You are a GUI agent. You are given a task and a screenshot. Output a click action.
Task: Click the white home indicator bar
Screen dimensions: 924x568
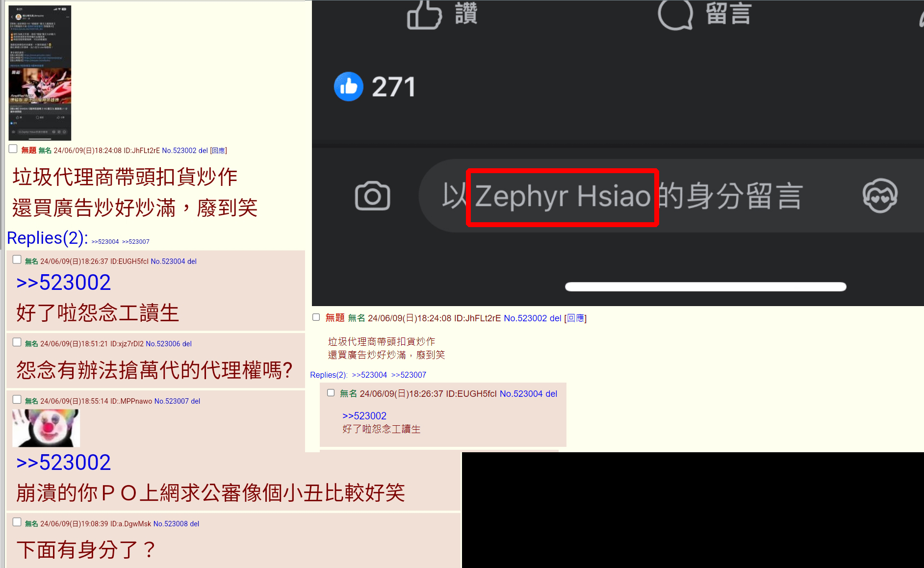point(705,287)
